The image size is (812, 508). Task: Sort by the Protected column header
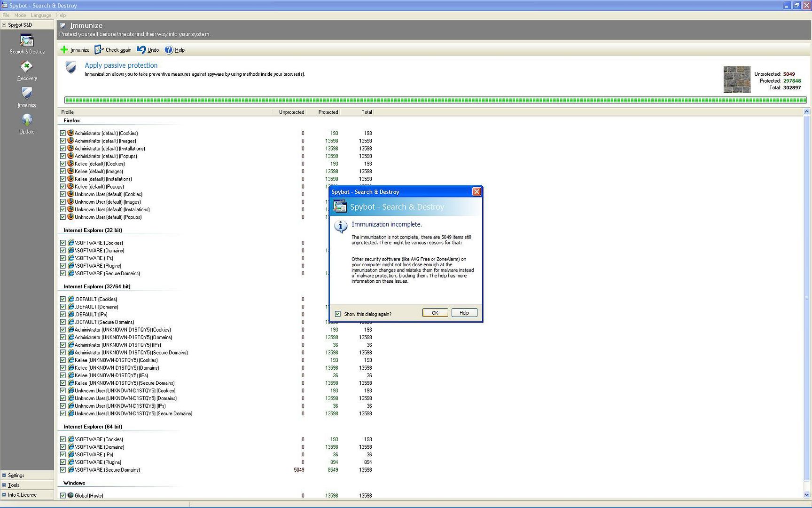click(x=323, y=112)
